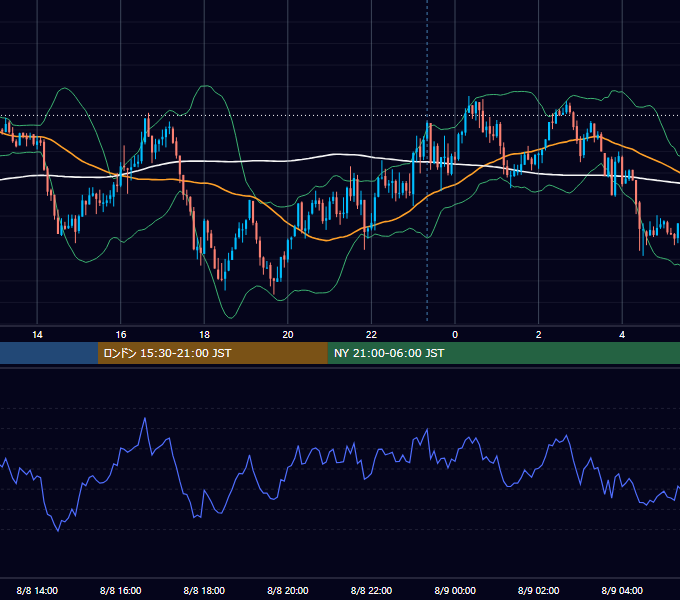Click the 18 hour axis label
This screenshot has width=680, height=600.
(x=204, y=335)
